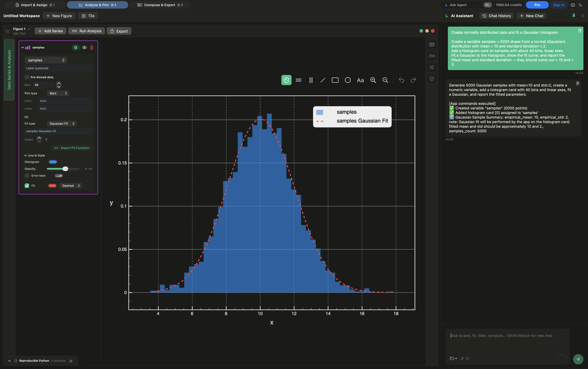Select the rectangle shape tool
This screenshot has height=369, width=588.
(335, 80)
